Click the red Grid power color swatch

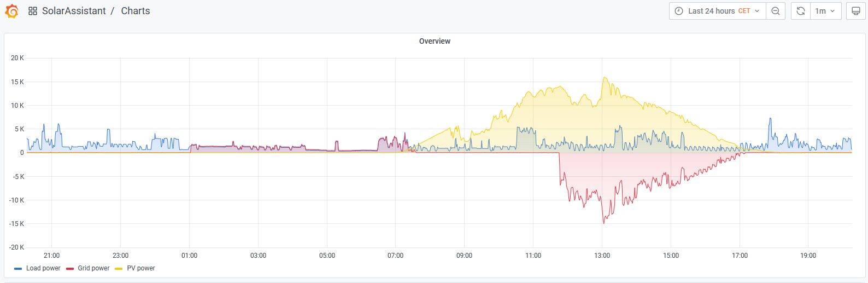coord(70,269)
